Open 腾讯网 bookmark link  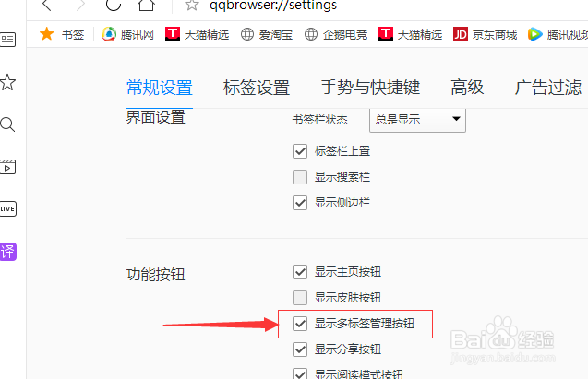coord(128,34)
